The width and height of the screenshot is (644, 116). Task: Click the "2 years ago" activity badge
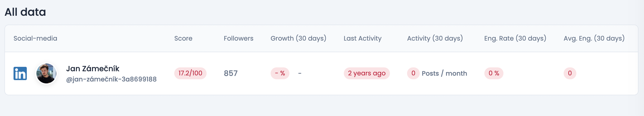click(366, 73)
